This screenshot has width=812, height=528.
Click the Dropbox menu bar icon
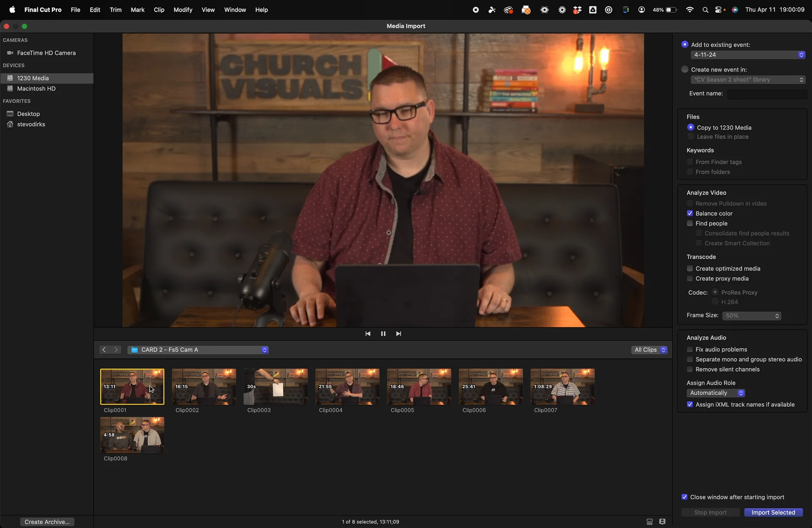577,10
